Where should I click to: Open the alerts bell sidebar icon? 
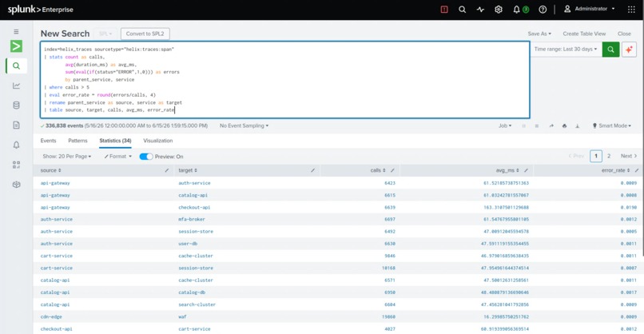pyautogui.click(x=16, y=145)
